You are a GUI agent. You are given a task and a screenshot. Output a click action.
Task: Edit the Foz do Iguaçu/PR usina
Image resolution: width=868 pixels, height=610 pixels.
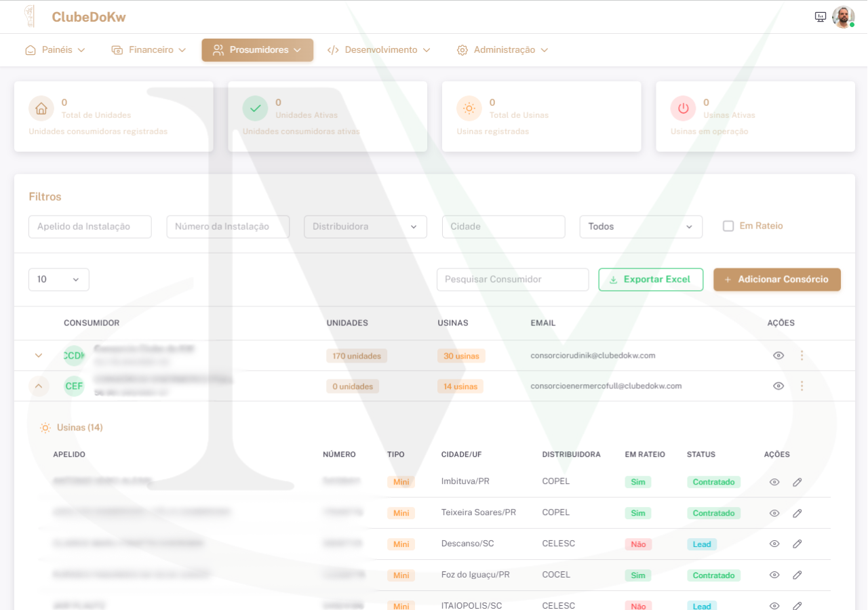pos(797,575)
